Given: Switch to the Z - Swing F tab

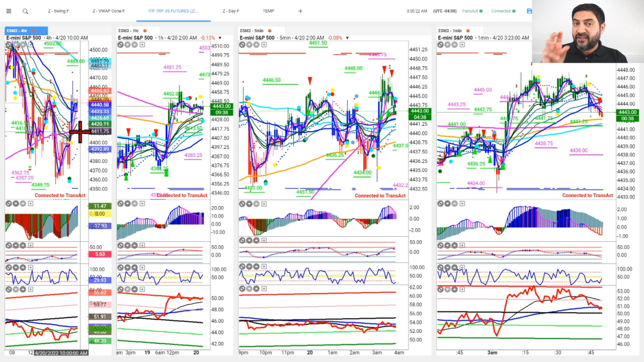Looking at the screenshot, I should point(58,11).
